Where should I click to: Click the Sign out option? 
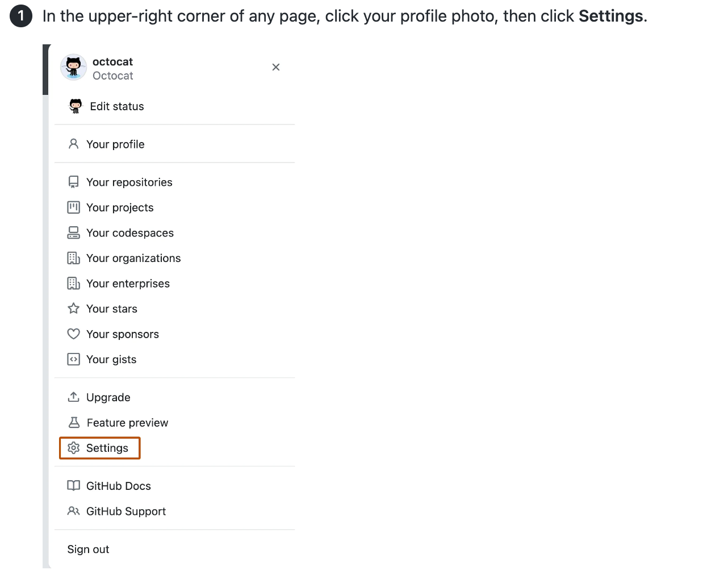click(88, 549)
